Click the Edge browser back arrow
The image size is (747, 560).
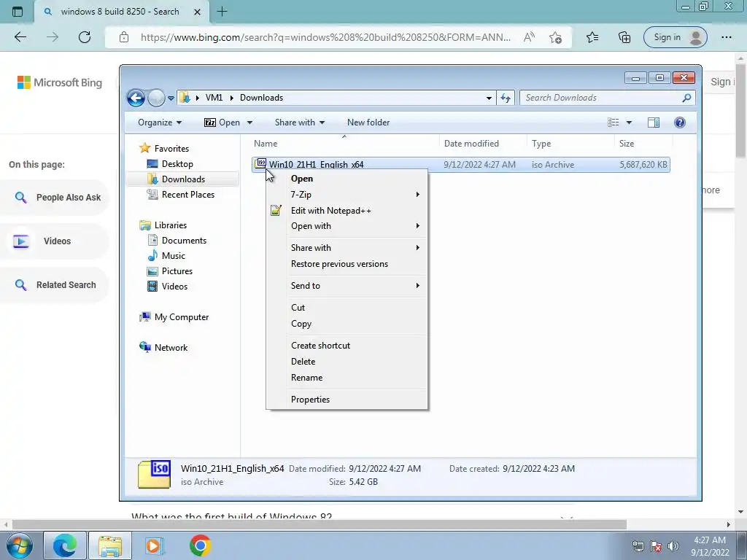point(20,37)
